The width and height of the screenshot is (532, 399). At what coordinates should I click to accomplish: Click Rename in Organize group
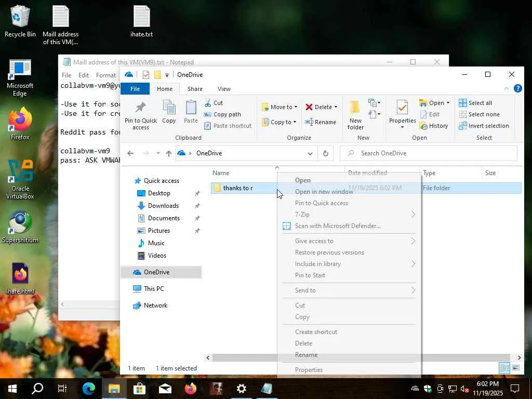[321, 122]
